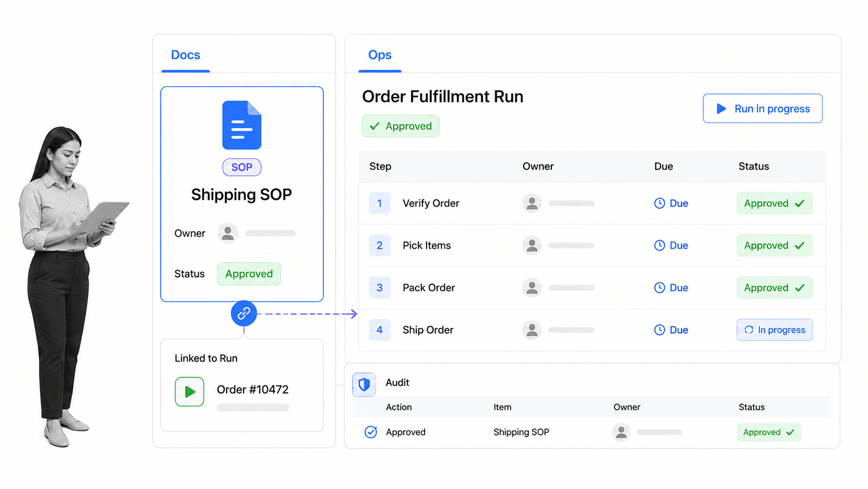The width and height of the screenshot is (868, 489).
Task: Click Approved status for Verify Order
Action: click(775, 203)
